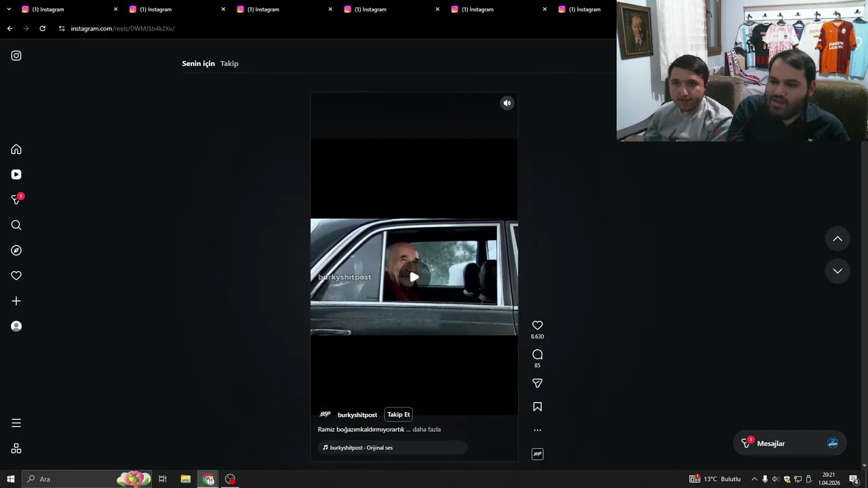868x488 pixels.
Task: Open Notifications heart in sidebar
Action: [16, 275]
